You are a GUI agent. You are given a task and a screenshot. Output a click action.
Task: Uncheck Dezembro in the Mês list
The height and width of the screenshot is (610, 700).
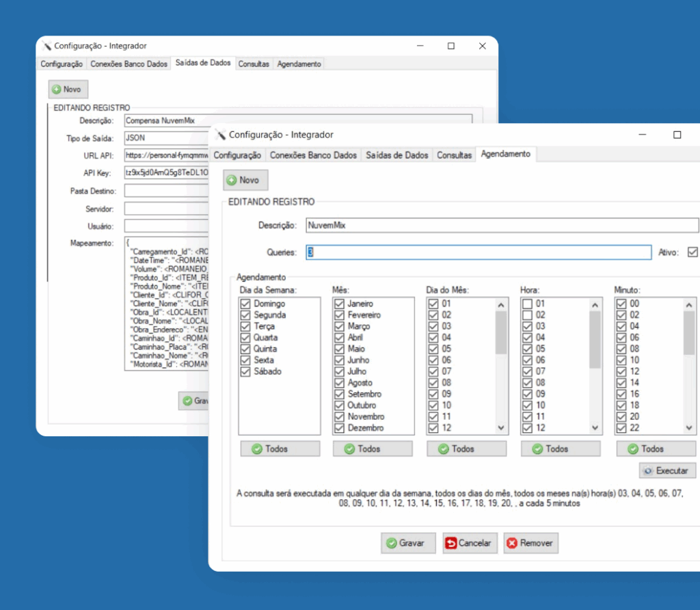click(339, 428)
